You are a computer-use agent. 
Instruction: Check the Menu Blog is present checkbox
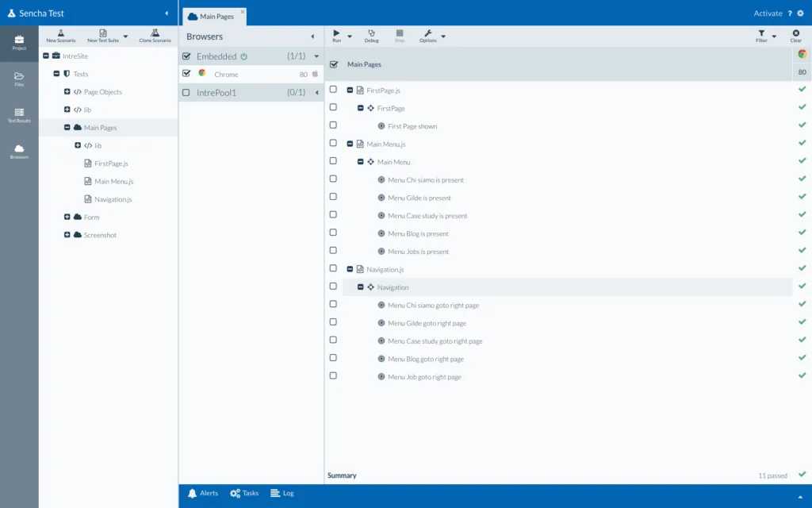[x=333, y=233]
